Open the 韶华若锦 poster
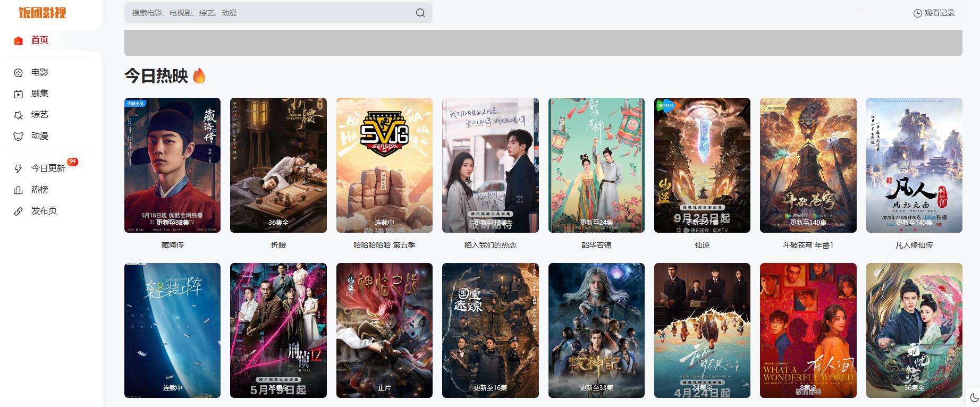Image resolution: width=980 pixels, height=407 pixels. (x=596, y=165)
